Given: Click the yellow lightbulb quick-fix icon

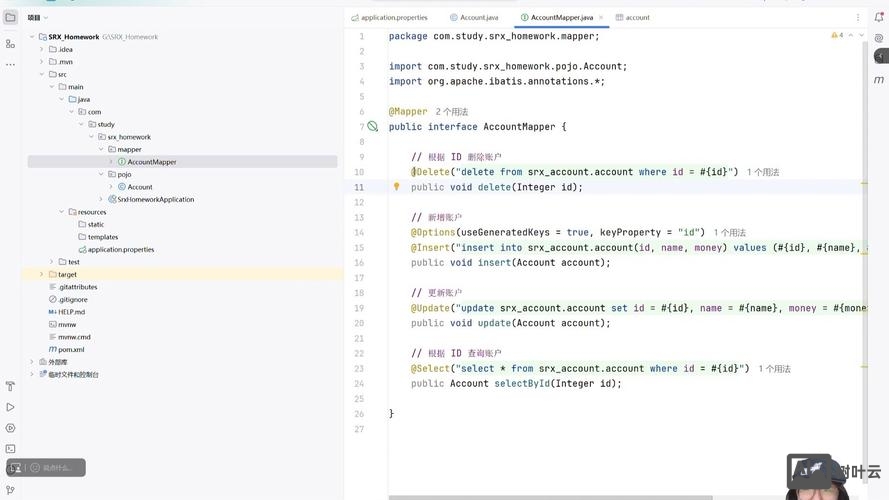Looking at the screenshot, I should [396, 187].
